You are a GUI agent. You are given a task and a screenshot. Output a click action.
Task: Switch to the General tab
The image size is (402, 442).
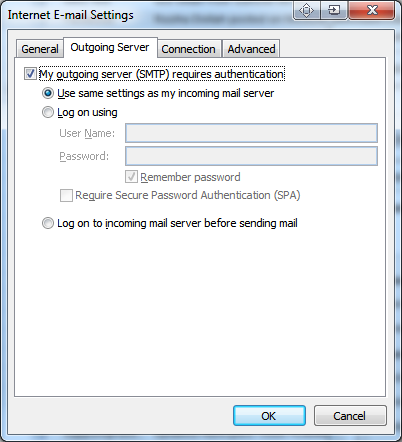pos(40,49)
